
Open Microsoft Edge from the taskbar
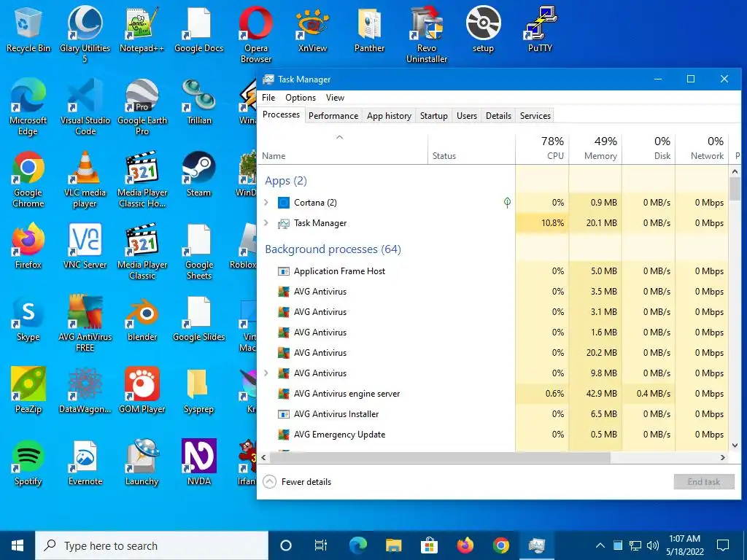pos(358,545)
